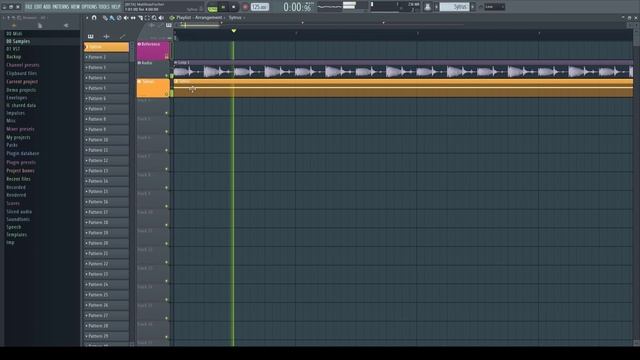Arm the record button
The width and height of the screenshot is (640, 360).
coord(245,7)
